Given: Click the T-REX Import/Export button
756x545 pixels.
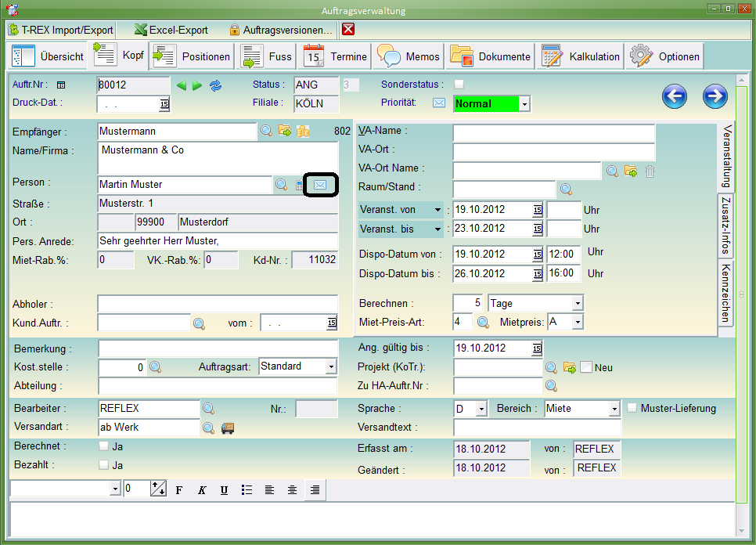Looking at the screenshot, I should click(61, 30).
